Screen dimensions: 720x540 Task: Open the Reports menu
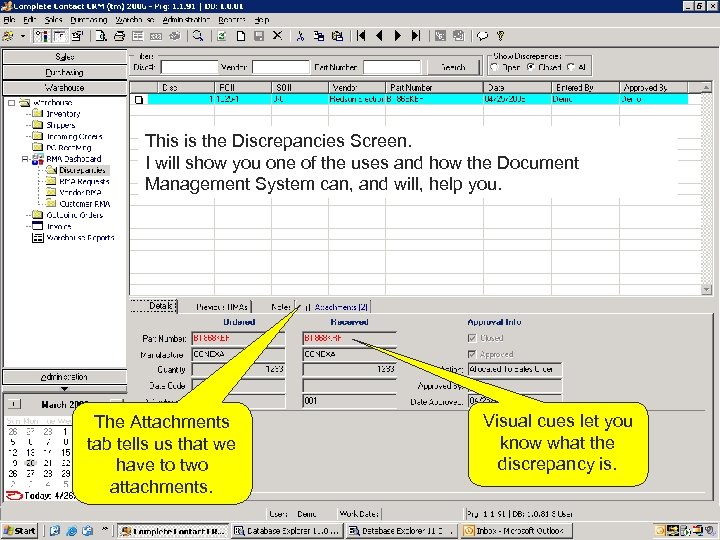pos(231,20)
